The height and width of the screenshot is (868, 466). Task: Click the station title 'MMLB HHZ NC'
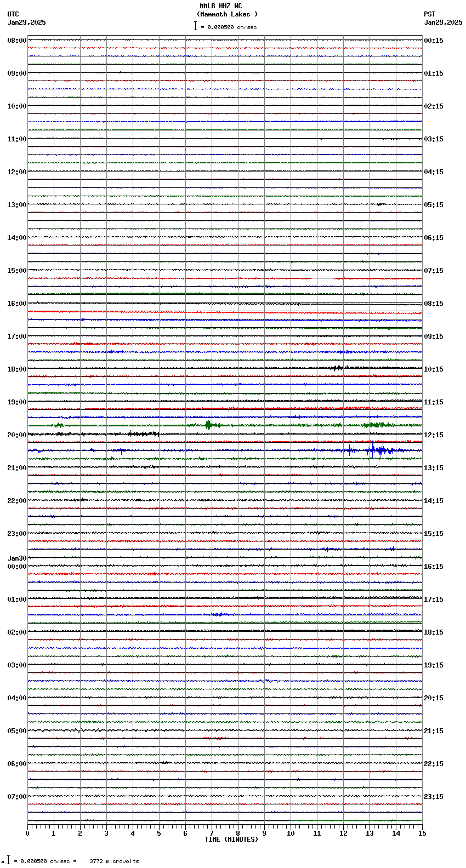tap(220, 6)
